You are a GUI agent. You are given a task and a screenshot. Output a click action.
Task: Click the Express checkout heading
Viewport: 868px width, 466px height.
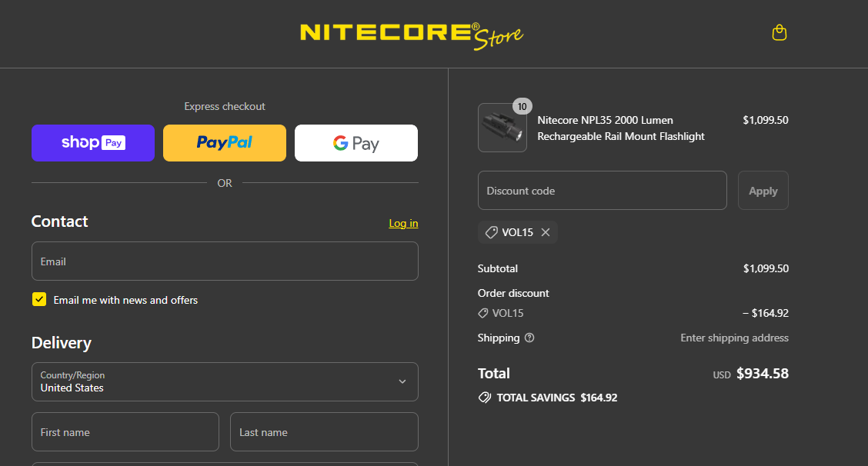[225, 106]
